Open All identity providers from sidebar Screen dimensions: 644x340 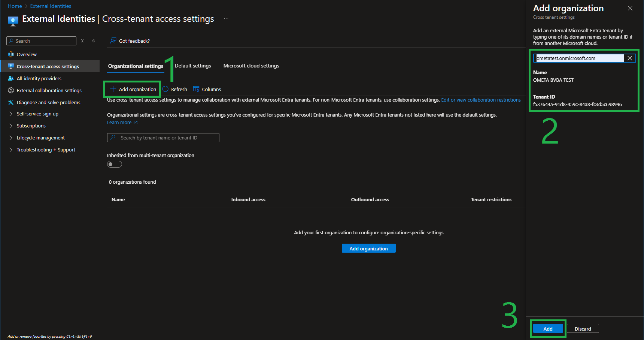click(39, 78)
